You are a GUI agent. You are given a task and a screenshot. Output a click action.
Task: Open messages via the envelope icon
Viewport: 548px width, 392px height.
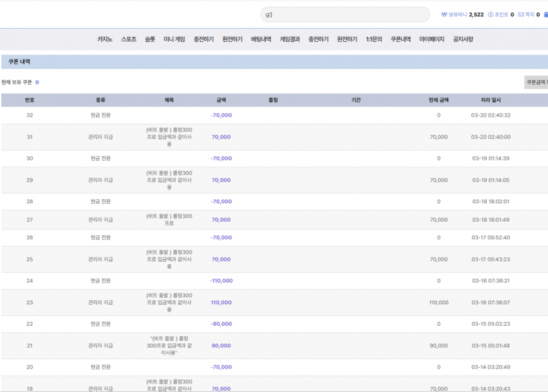pyautogui.click(x=521, y=14)
